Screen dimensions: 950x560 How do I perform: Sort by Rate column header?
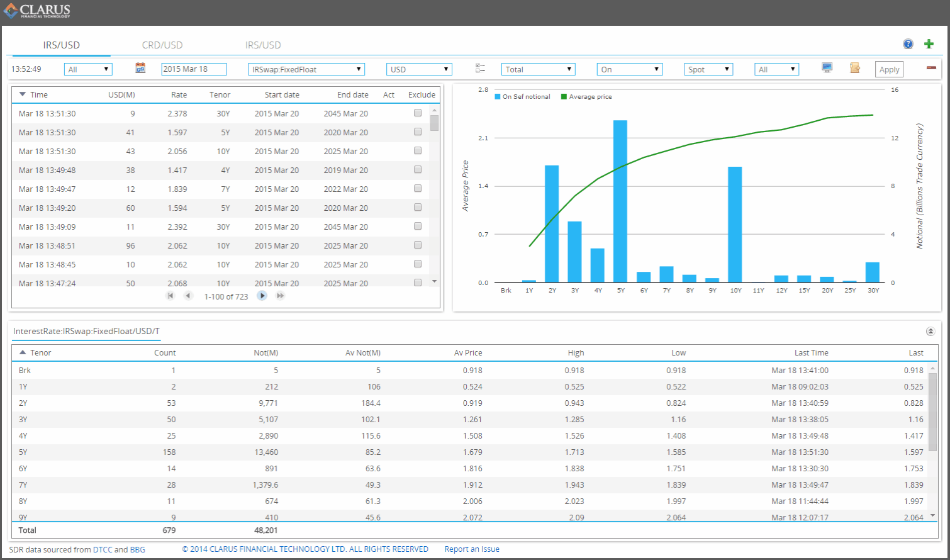pyautogui.click(x=179, y=94)
